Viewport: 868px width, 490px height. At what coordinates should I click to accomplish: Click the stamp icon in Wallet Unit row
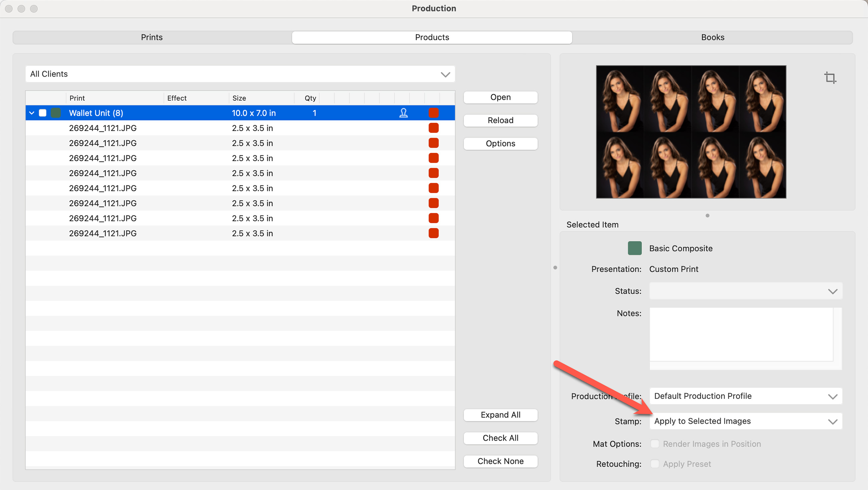click(x=403, y=113)
